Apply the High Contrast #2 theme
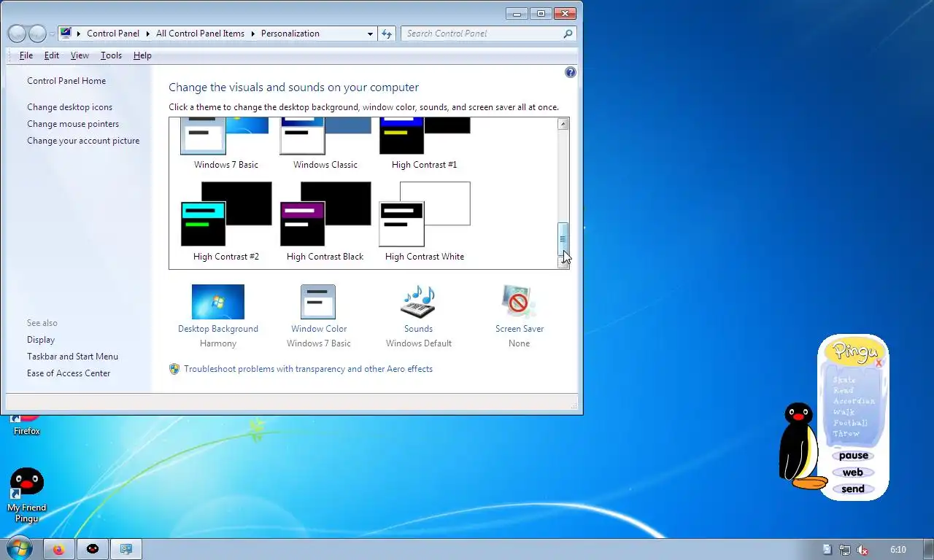The width and height of the screenshot is (934, 560). (x=226, y=214)
